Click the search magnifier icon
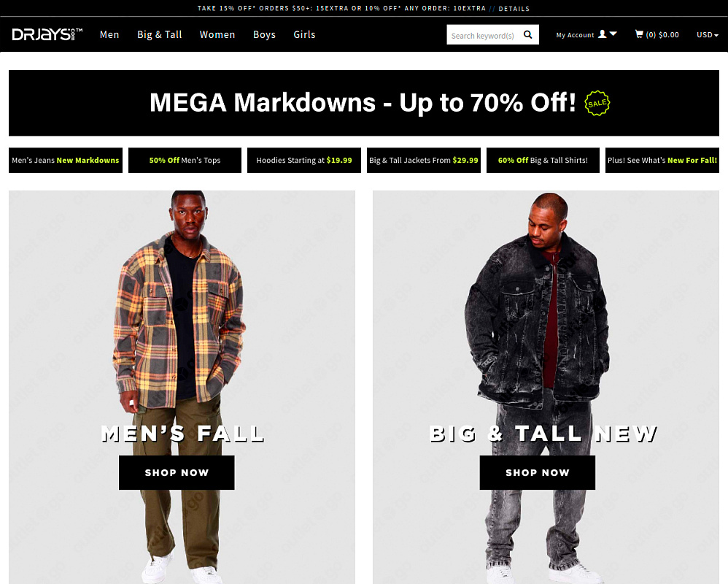The image size is (728, 584). 528,34
